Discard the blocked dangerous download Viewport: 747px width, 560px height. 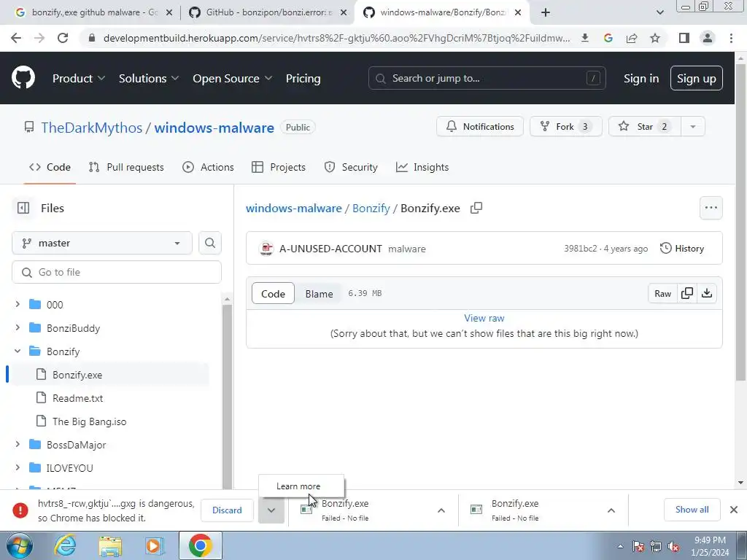coord(227,510)
